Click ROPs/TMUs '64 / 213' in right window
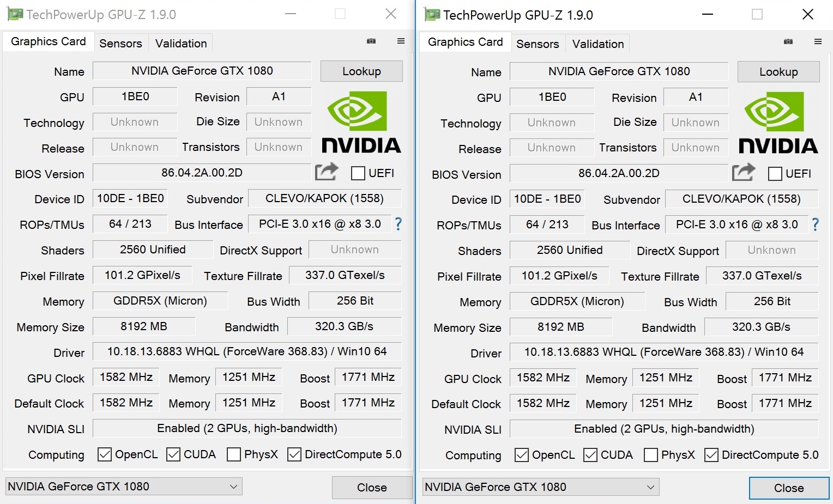Screen dimensions: 833x504 547,224
